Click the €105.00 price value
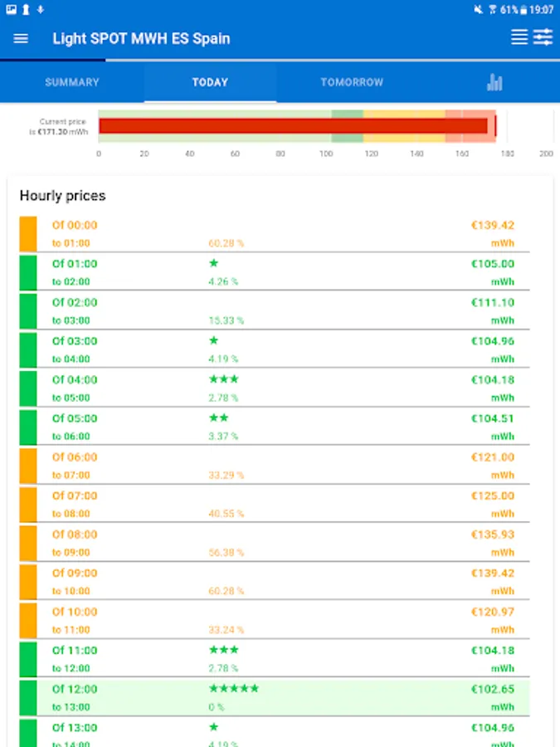This screenshot has width=560, height=747. pyautogui.click(x=492, y=264)
